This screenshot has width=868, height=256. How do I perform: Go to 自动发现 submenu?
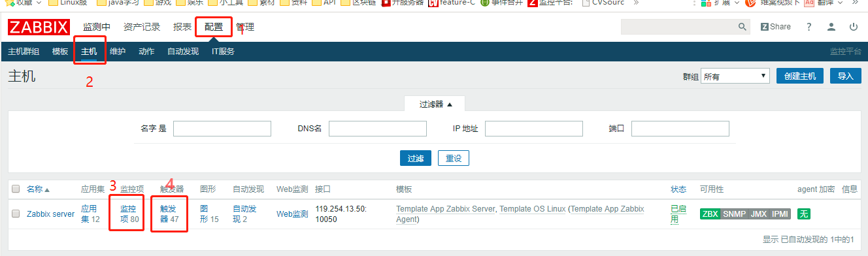pyautogui.click(x=183, y=52)
